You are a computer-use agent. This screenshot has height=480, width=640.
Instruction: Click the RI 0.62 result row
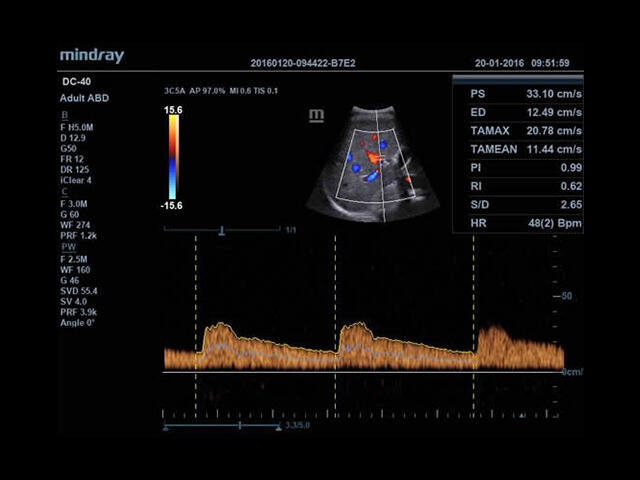517,185
